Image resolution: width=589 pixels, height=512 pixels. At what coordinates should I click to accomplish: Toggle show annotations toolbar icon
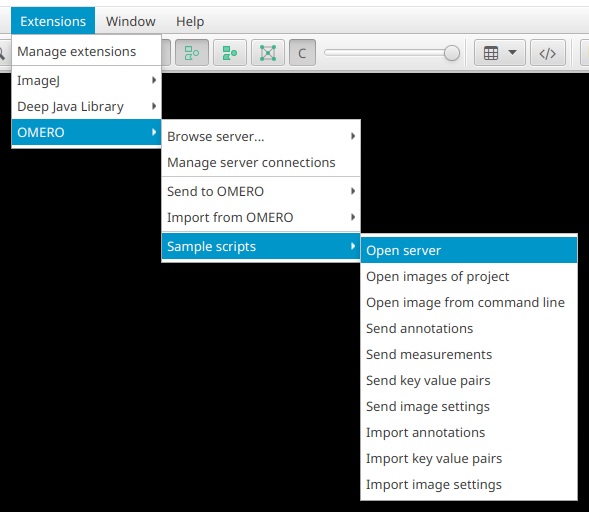point(192,53)
